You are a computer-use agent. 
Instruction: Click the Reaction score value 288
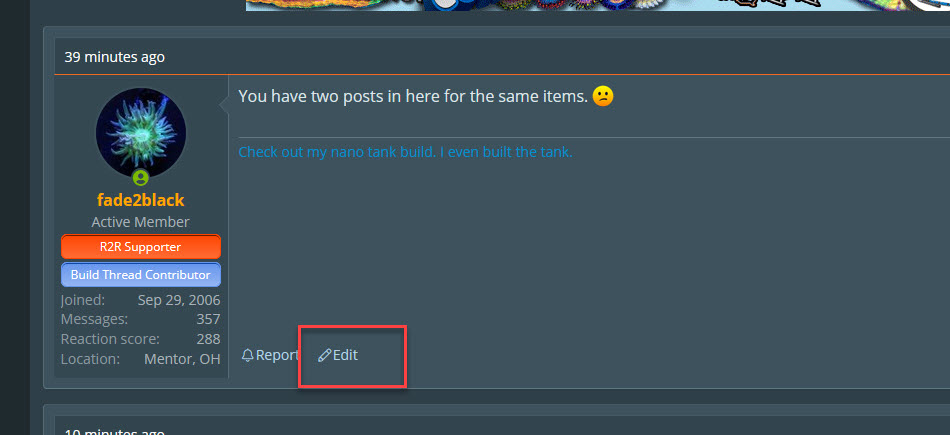(x=208, y=339)
